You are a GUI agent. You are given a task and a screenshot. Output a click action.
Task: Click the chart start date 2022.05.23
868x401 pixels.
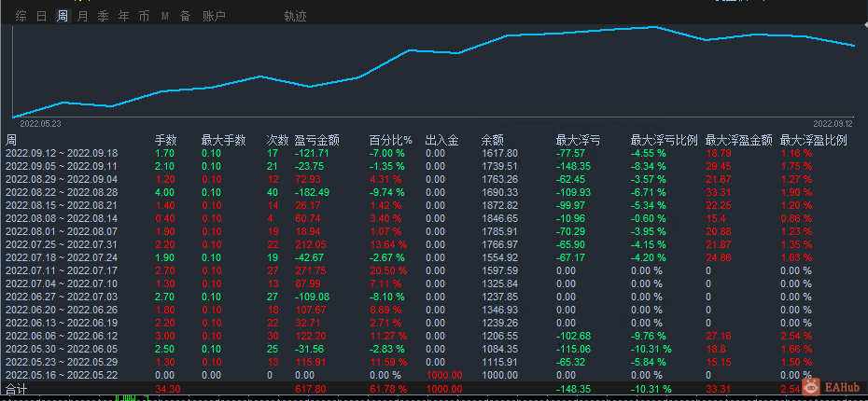[40, 123]
